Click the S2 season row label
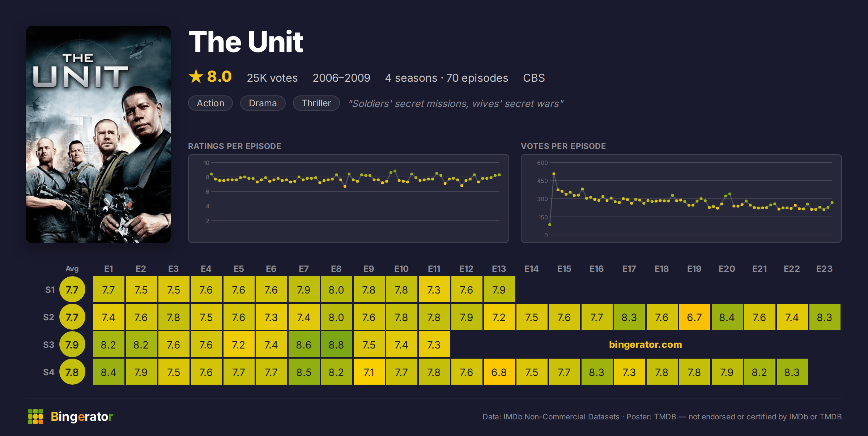 (x=49, y=317)
